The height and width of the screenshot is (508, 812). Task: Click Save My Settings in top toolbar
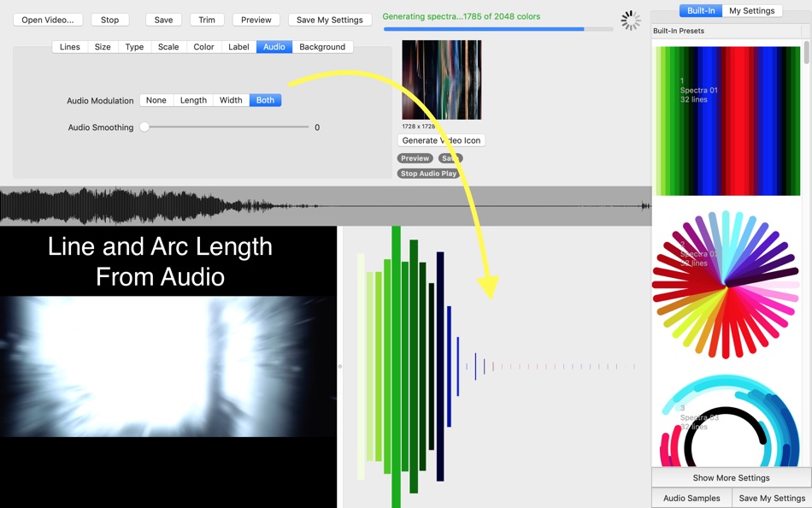point(330,20)
